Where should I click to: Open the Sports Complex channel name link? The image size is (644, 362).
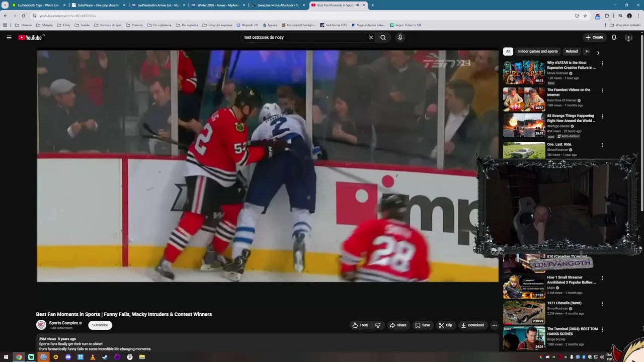click(x=63, y=323)
